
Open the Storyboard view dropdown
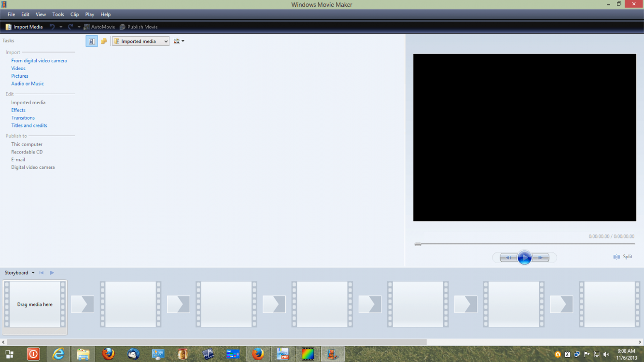(20, 273)
